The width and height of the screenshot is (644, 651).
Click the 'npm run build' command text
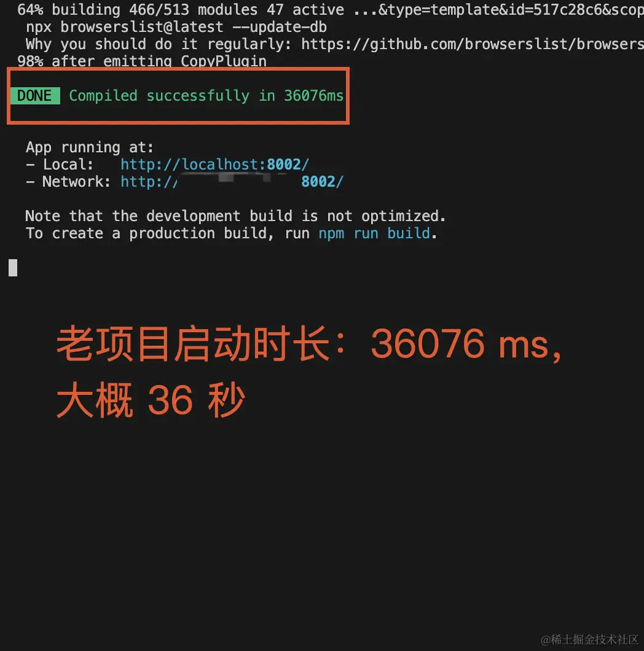tap(374, 233)
